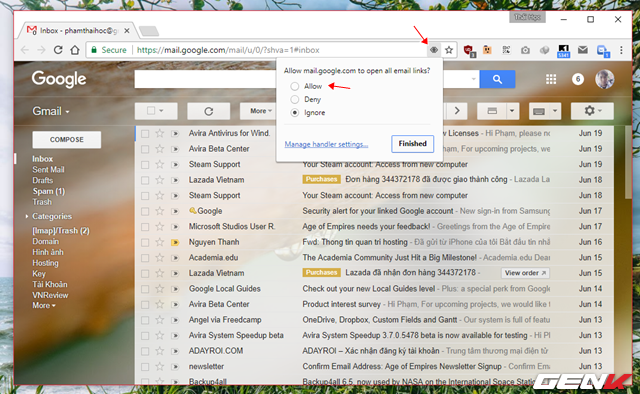
Task: Star the Avira Antivirus email
Action: 160,134
